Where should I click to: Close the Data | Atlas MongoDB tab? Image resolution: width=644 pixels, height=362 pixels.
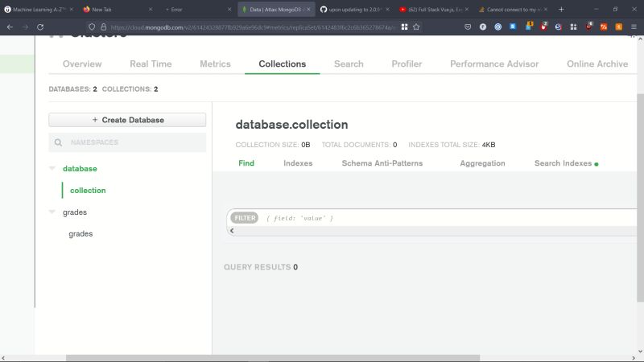308,9
